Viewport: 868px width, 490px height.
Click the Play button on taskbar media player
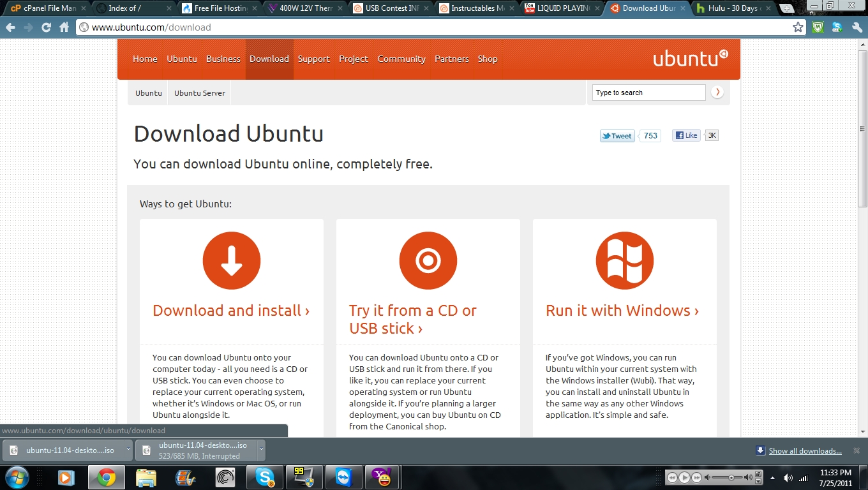[684, 477]
